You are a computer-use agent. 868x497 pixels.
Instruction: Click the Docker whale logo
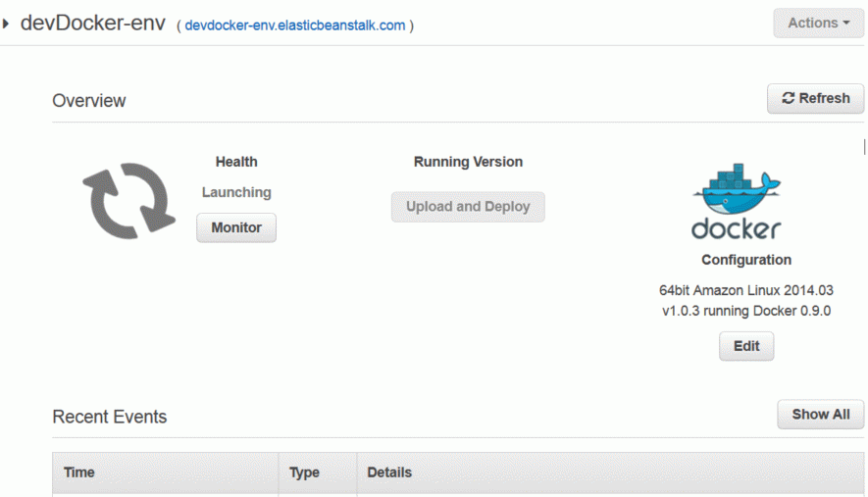(x=737, y=189)
